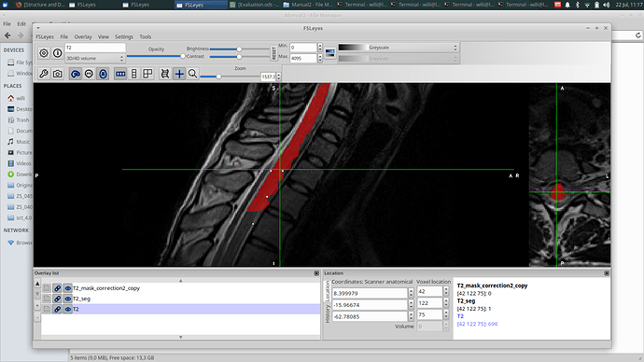644x362 pixels.
Task: Switch to the Location vertical tab
Action: coord(328,291)
